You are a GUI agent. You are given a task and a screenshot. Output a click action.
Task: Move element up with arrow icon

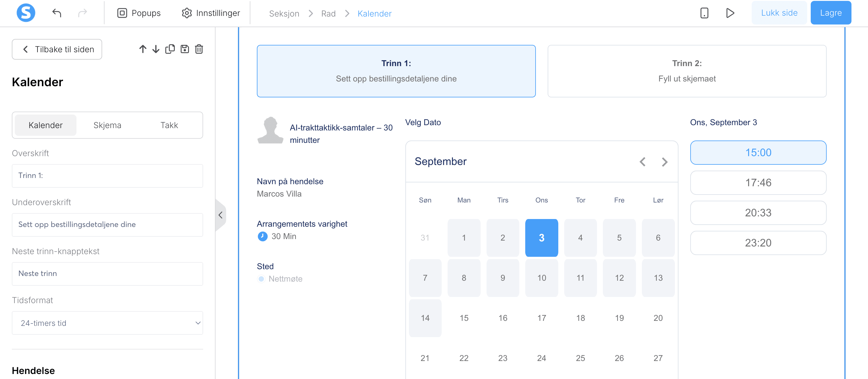(x=143, y=49)
